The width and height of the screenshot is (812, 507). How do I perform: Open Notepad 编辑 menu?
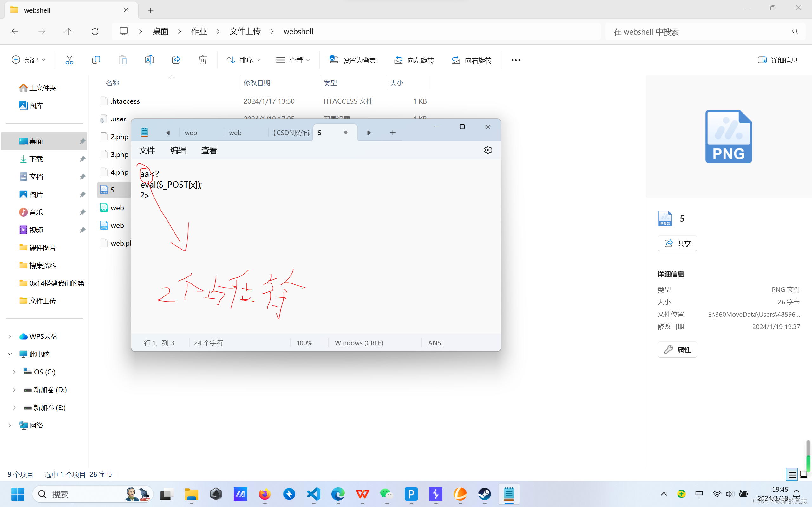tap(178, 150)
